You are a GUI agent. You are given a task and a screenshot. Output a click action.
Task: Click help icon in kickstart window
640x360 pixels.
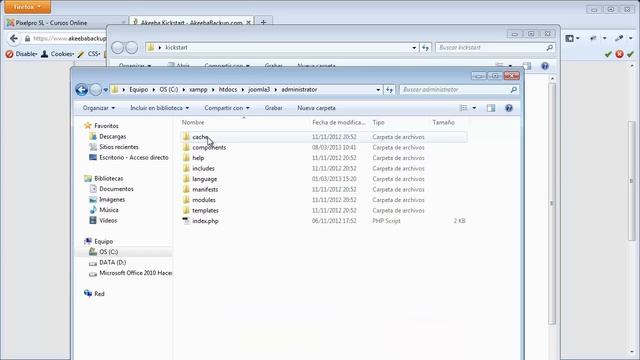coord(545,66)
